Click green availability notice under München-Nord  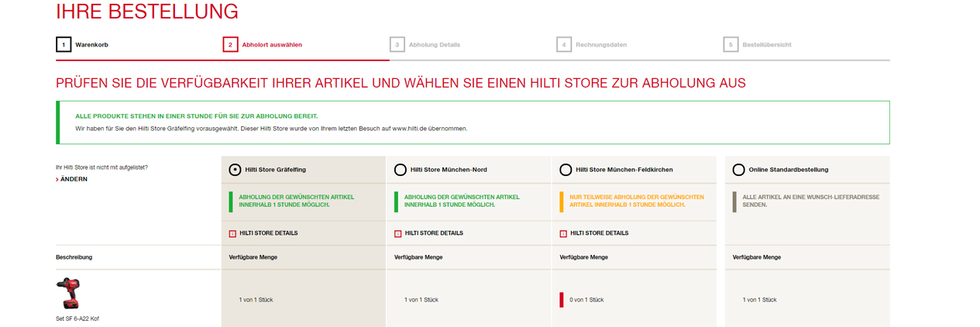pos(462,201)
